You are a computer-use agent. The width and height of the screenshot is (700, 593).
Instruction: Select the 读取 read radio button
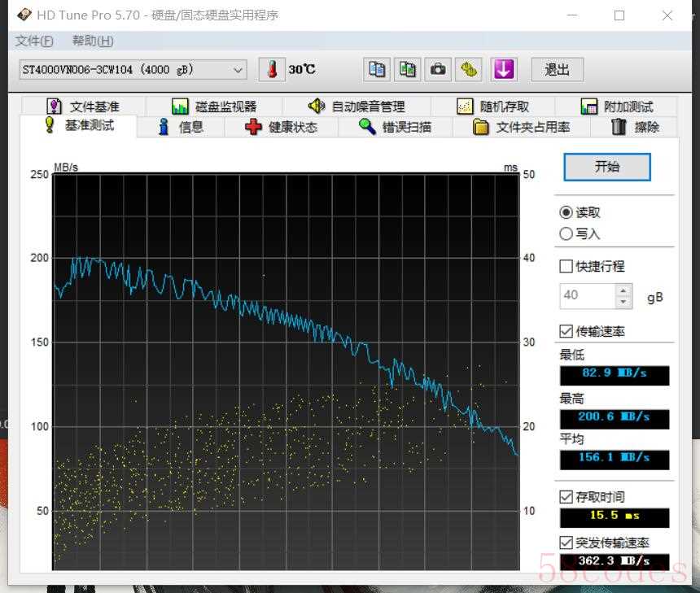click(x=567, y=212)
